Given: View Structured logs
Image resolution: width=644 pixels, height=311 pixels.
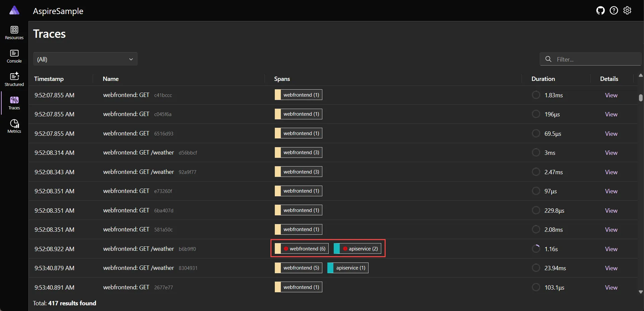Looking at the screenshot, I should click(14, 79).
